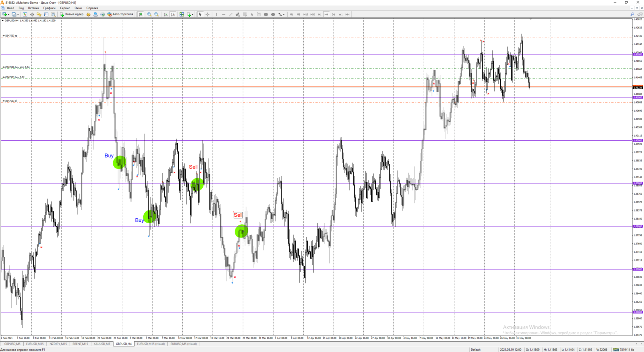The image size is (644, 352).
Task: Toggle the Data Window icon
Action: [32, 14]
